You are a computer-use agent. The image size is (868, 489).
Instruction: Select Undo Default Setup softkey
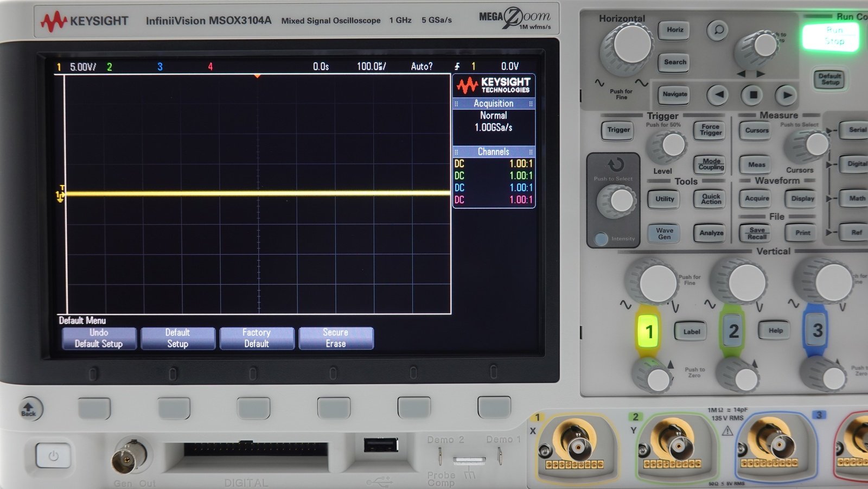click(x=99, y=338)
